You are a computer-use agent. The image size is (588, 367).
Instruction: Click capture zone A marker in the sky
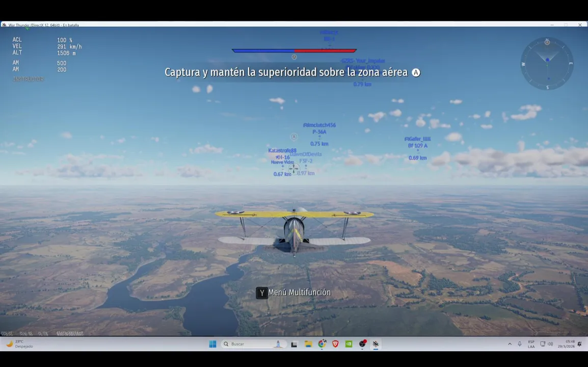(294, 137)
